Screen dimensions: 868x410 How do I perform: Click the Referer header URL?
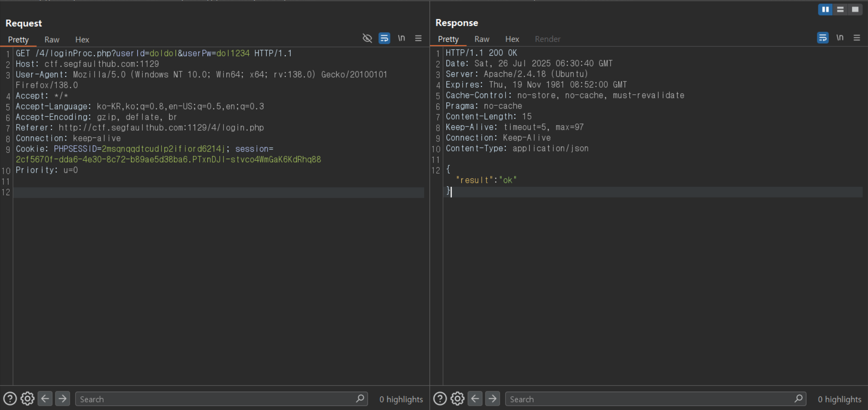[161, 128]
